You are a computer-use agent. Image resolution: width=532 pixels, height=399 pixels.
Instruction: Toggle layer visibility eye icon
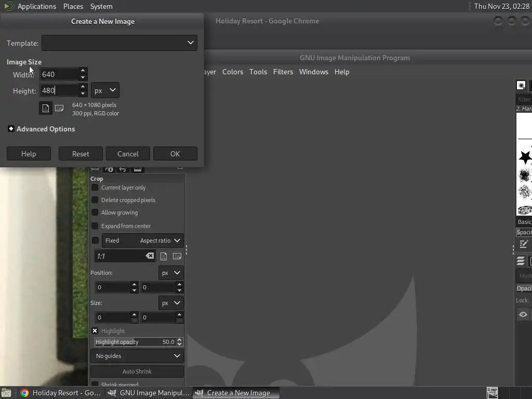[523, 314]
